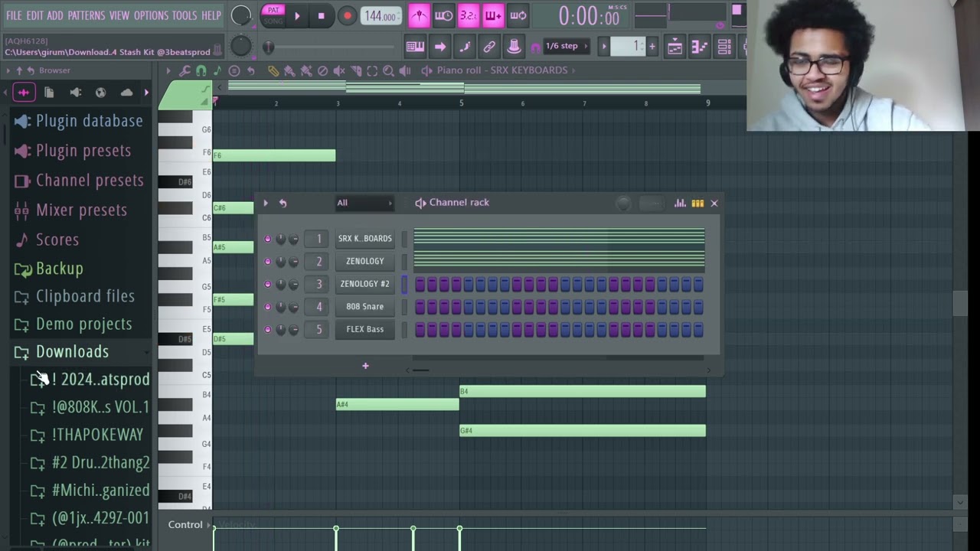This screenshot has width=980, height=551.
Task: Enable wait-for-input before recording icon
Action: [443, 15]
